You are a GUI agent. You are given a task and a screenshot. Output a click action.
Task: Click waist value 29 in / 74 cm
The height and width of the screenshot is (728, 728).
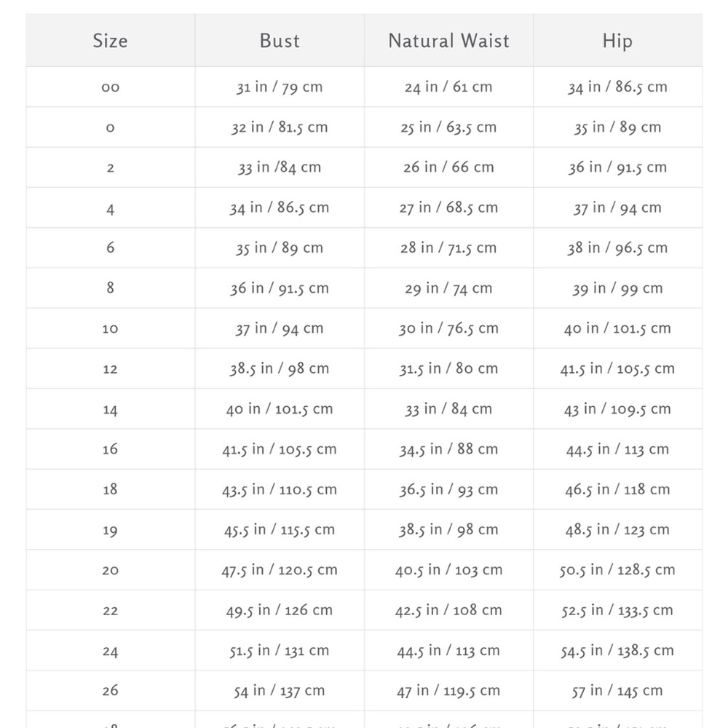pyautogui.click(x=448, y=288)
